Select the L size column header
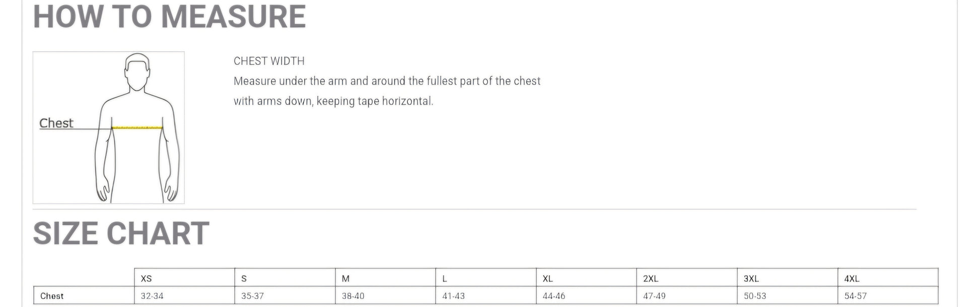Viewport: 980px width, 307px height. point(445,278)
